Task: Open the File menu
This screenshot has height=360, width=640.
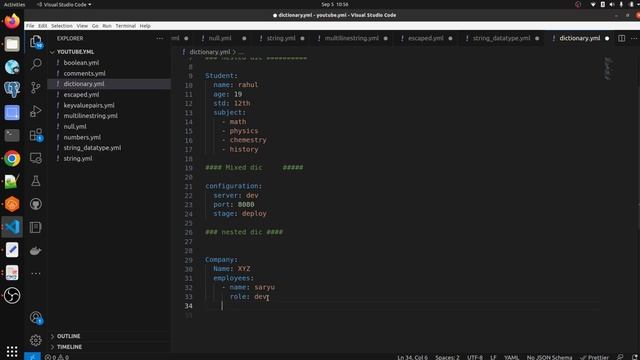Action: point(30,26)
